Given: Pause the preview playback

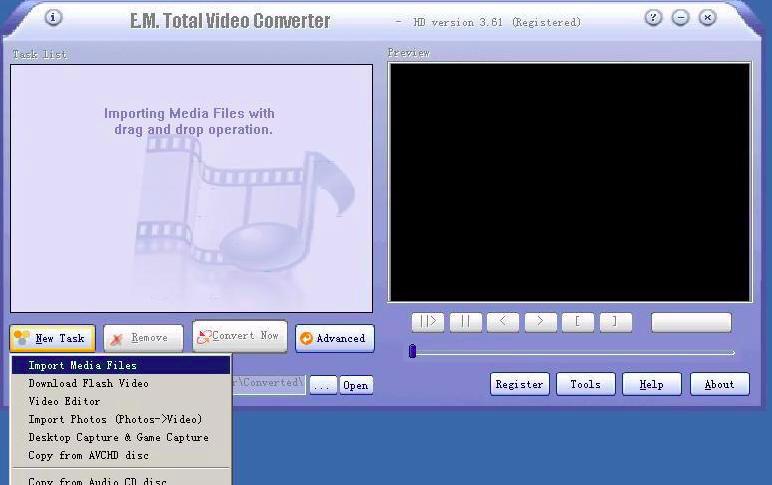Looking at the screenshot, I should [466, 322].
